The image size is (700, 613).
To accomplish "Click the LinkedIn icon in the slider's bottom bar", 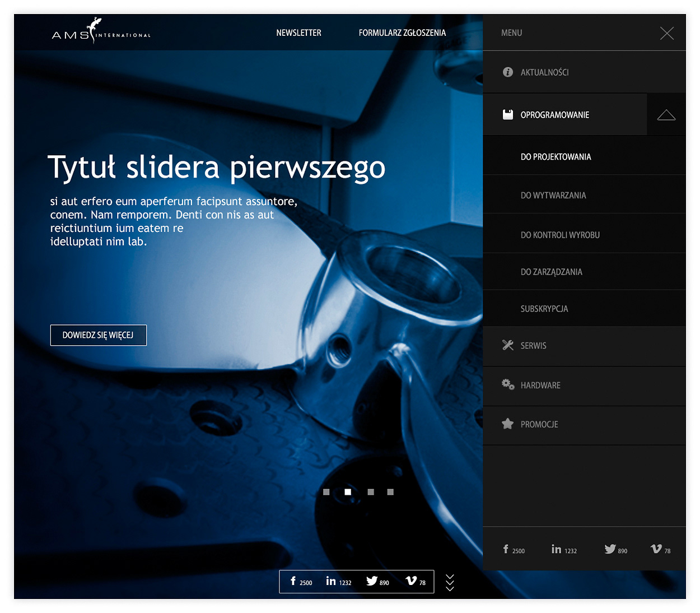I will coord(331,581).
